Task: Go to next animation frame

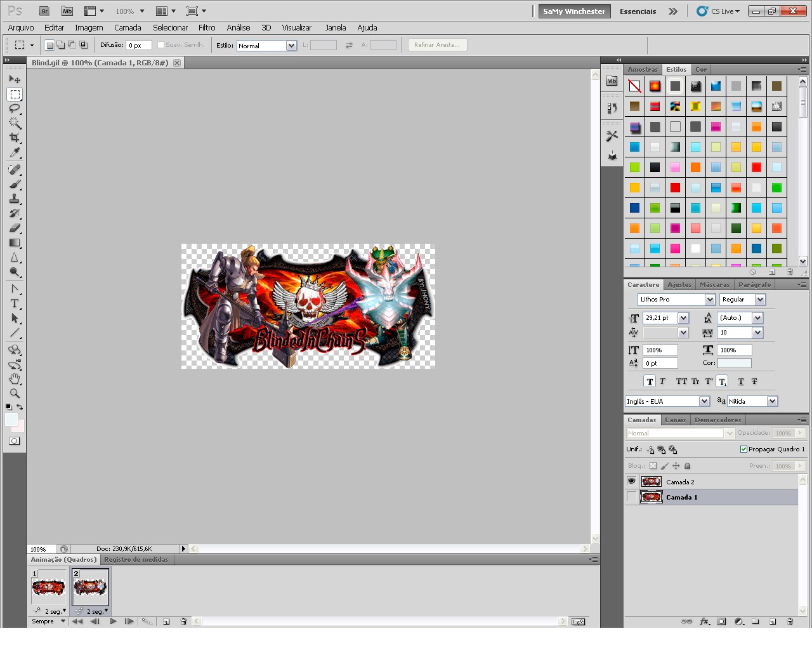Action: click(x=129, y=621)
